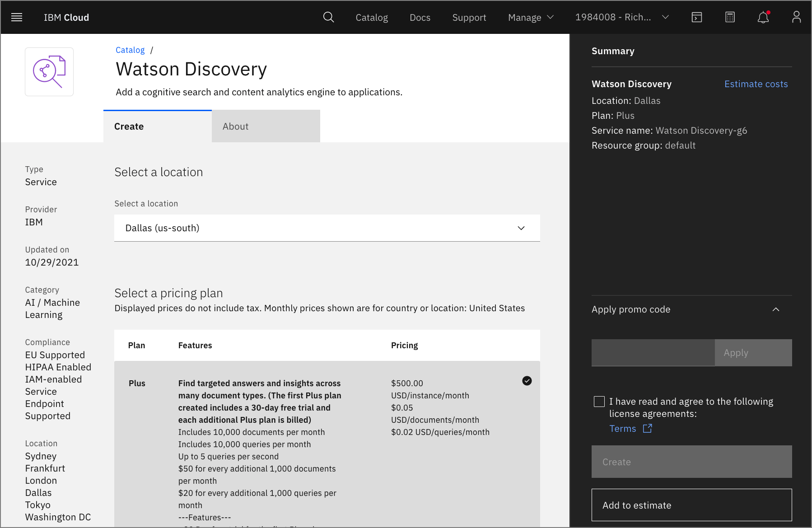The image size is (812, 528).
Task: Check the license agreements checkbox
Action: [x=599, y=402]
